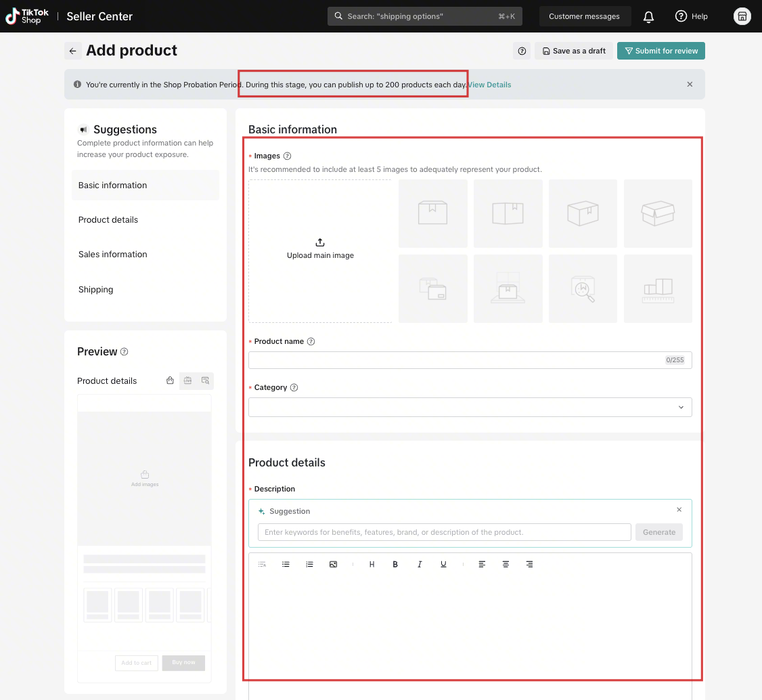Screen dimensions: 762x700
Task: Insert an image into the description
Action: [x=334, y=565]
